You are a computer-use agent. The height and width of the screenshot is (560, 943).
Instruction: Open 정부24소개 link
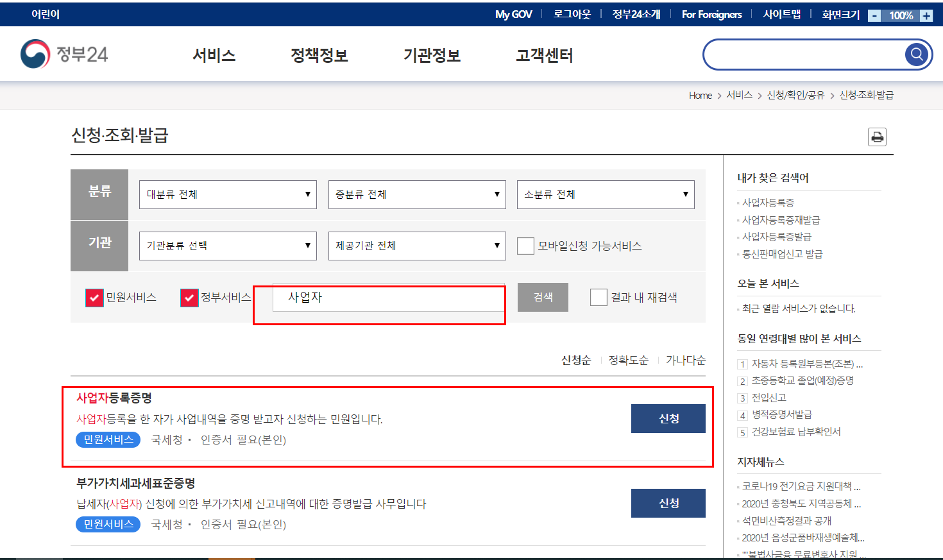(x=636, y=14)
